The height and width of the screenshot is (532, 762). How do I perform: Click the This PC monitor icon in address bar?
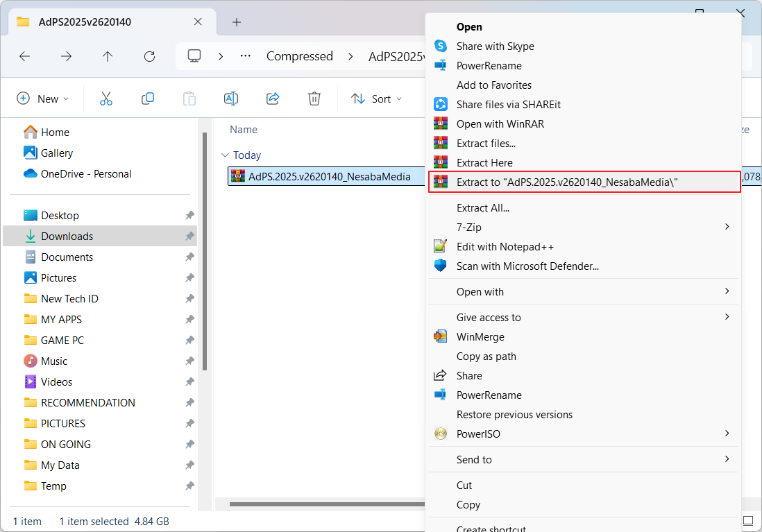coord(194,56)
